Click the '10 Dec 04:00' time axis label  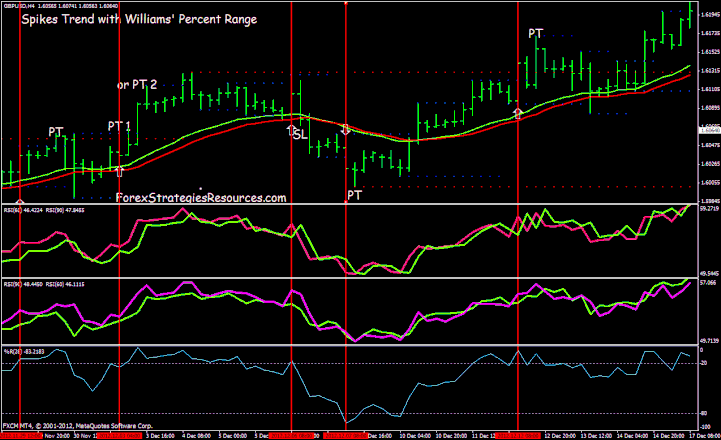click(x=413, y=435)
